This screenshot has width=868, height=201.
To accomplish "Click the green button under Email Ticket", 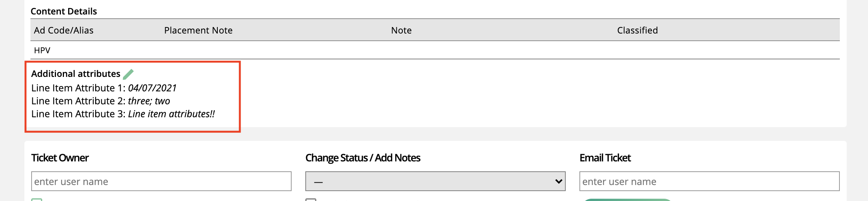I will pos(627,199).
